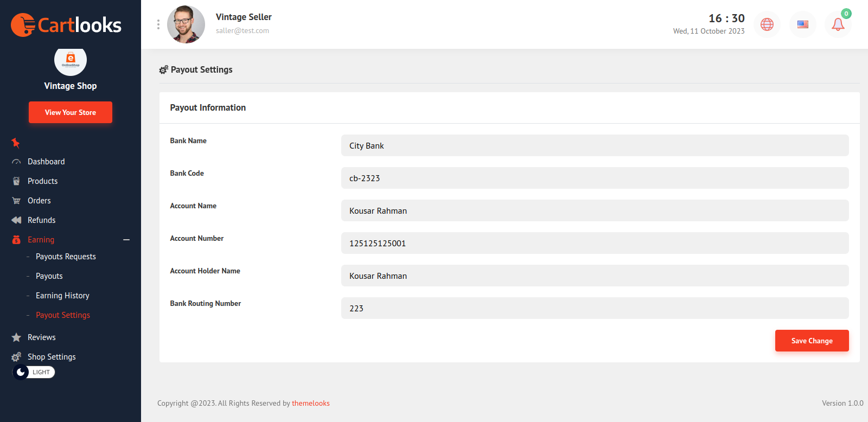Viewport: 868px width, 422px height.
Task: Open the notifications bell
Action: [838, 24]
